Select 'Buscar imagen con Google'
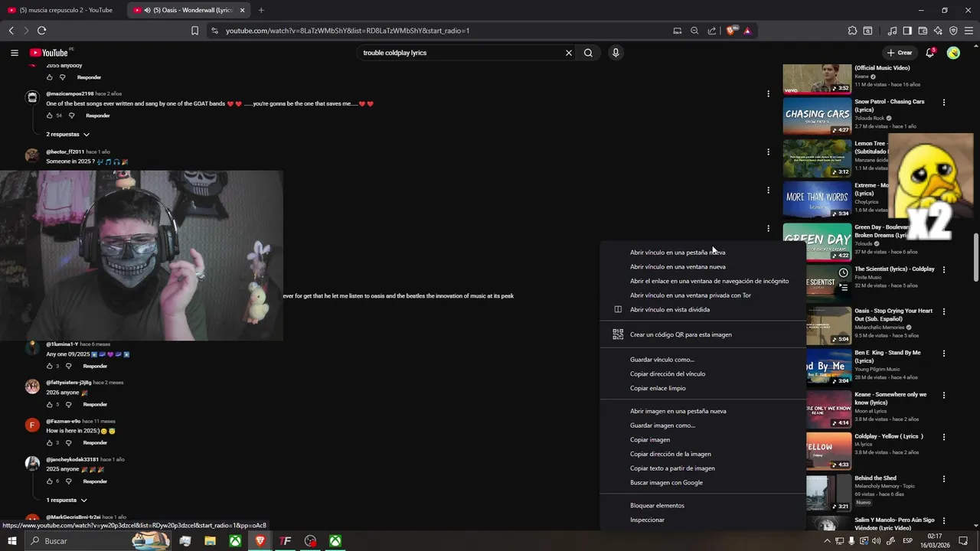980x551 pixels. pos(702,483)
